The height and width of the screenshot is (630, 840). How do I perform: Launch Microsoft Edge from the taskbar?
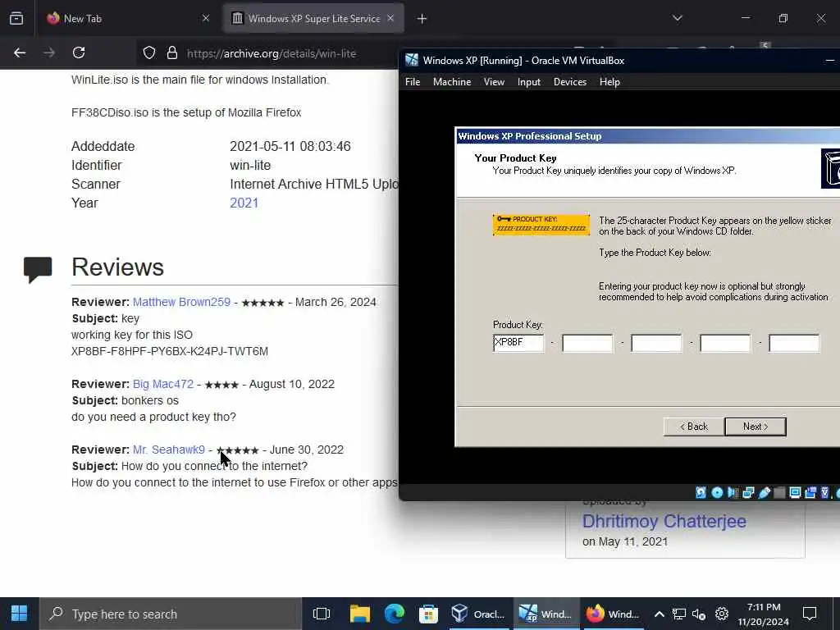pos(395,614)
